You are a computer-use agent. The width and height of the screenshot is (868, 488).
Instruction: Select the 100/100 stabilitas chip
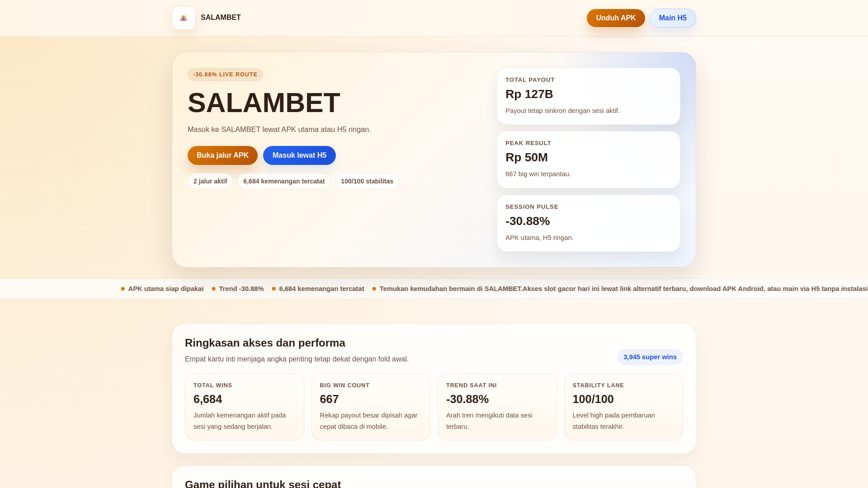click(x=367, y=181)
